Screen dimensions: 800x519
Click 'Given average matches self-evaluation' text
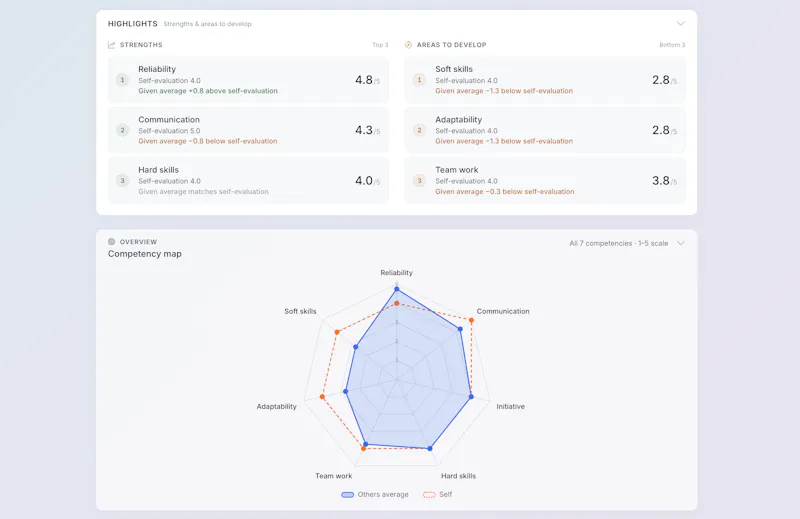203,191
